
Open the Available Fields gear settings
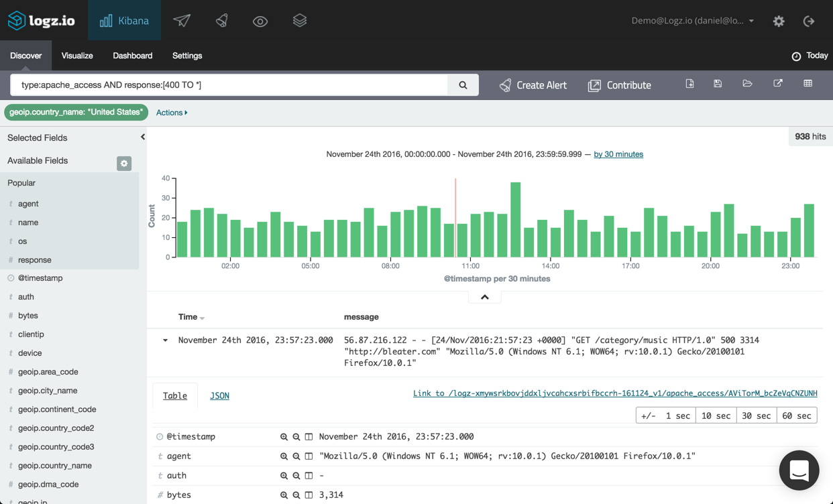click(x=124, y=164)
